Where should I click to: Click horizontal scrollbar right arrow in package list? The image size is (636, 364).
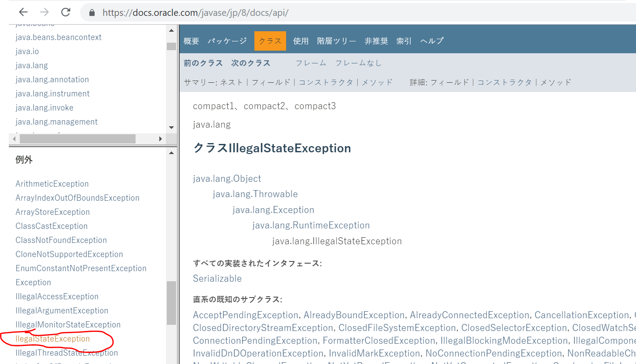tap(161, 139)
